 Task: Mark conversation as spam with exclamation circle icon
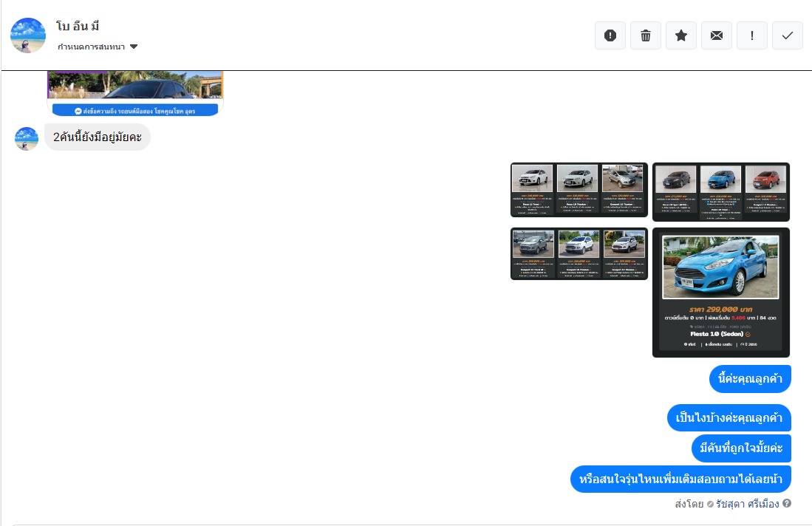[x=610, y=35]
